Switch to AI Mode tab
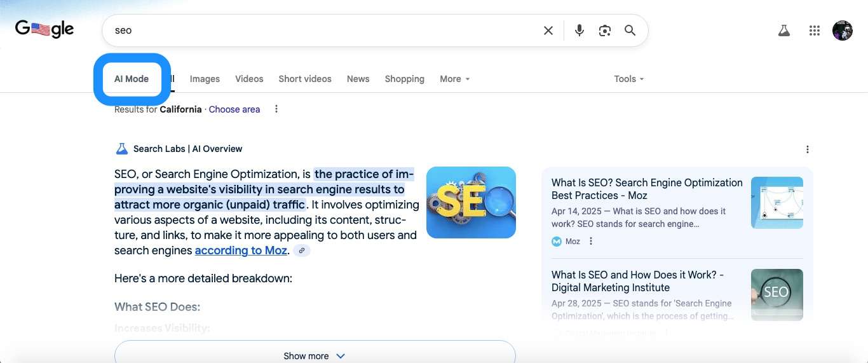This screenshot has width=868, height=363. (x=132, y=79)
